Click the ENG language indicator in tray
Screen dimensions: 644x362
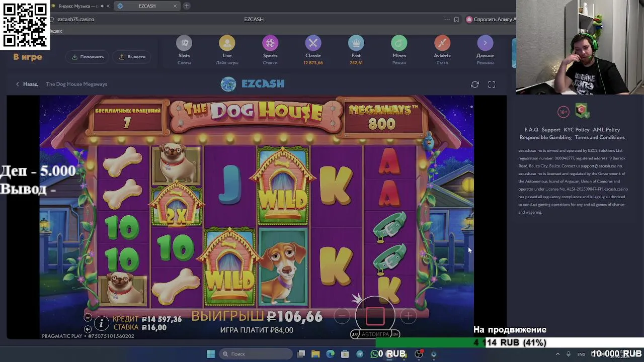pos(581,354)
